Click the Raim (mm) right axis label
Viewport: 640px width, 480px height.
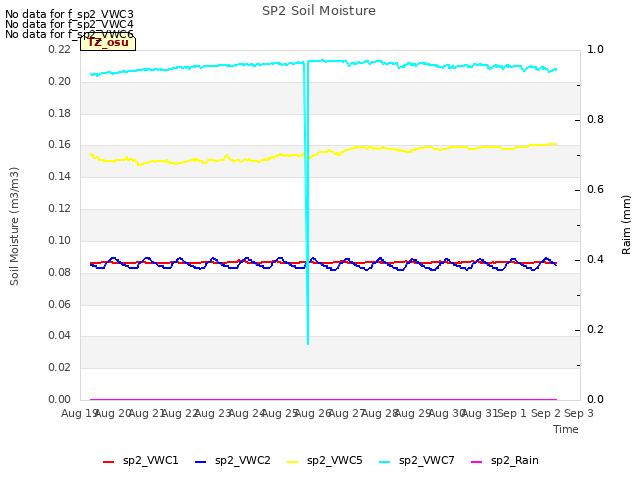(626, 225)
